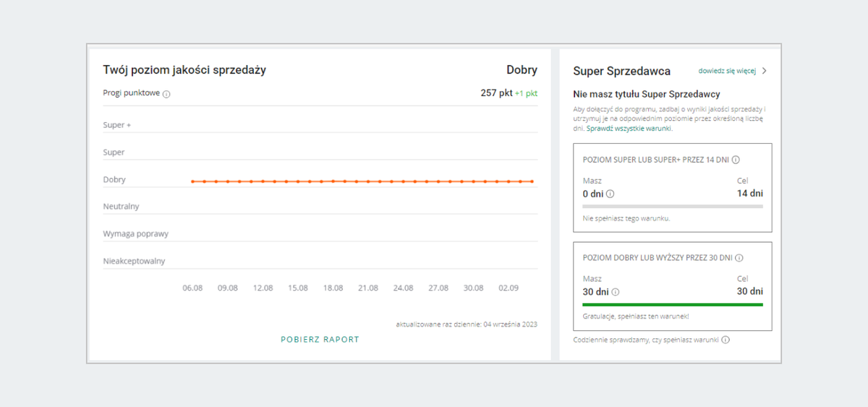Viewport: 868px width, 407px height.
Task: Click info icon next to Progi punktowe
Action: [x=166, y=94]
